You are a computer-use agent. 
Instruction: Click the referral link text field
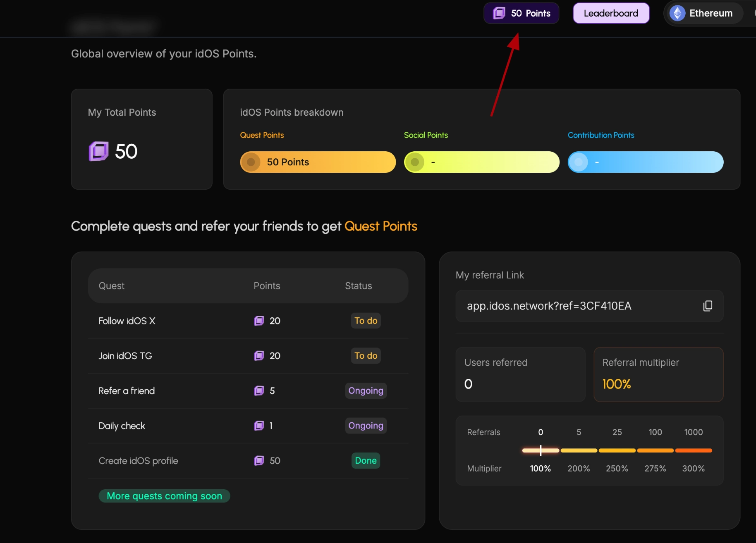tap(579, 306)
